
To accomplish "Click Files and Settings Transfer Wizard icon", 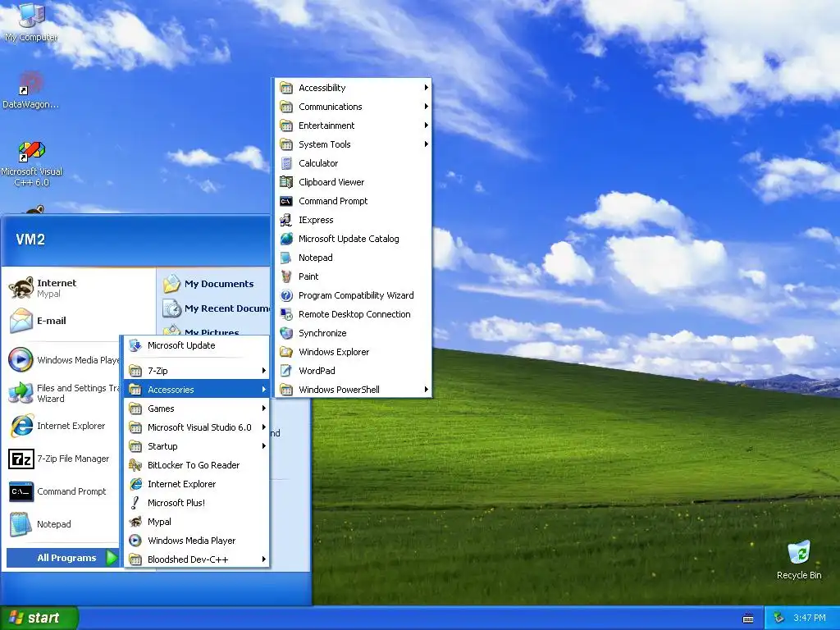I will pyautogui.click(x=21, y=393).
